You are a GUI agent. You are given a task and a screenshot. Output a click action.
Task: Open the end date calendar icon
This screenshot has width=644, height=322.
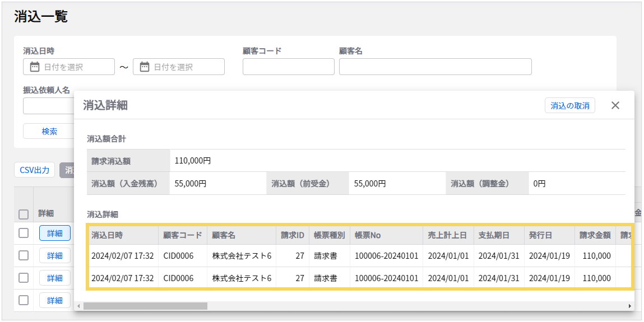pyautogui.click(x=145, y=67)
